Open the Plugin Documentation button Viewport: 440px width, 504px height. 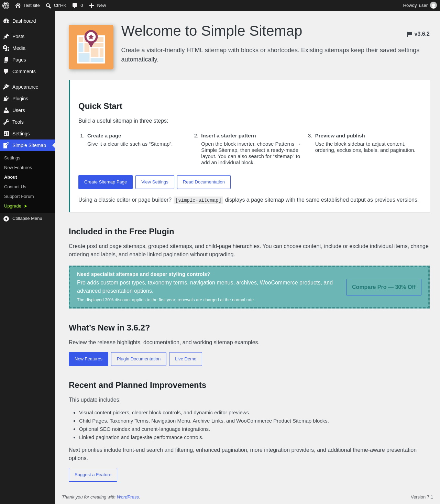(139, 359)
